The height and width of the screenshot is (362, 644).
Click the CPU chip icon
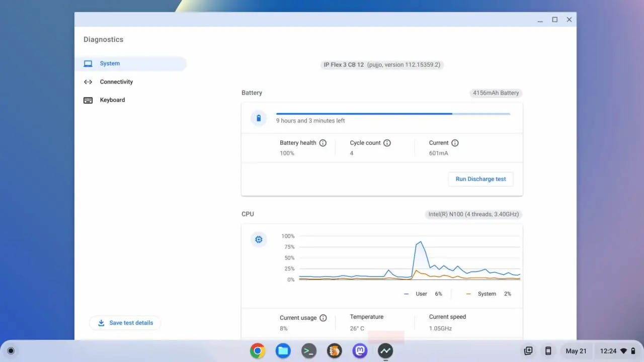point(259,239)
